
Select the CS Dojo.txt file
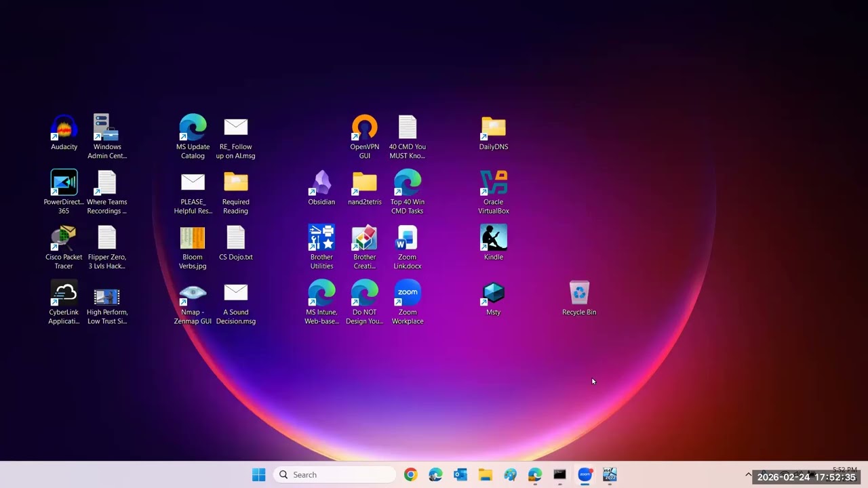tap(236, 243)
